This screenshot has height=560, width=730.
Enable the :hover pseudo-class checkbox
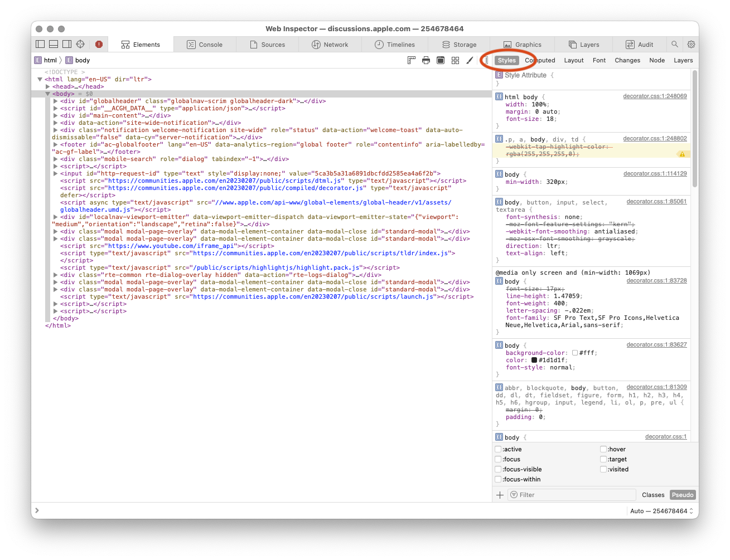(x=603, y=449)
